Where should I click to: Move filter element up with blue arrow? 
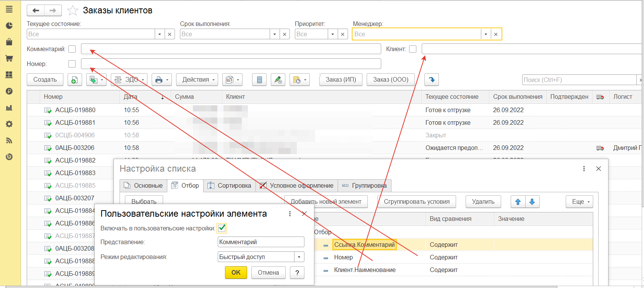[x=518, y=202]
